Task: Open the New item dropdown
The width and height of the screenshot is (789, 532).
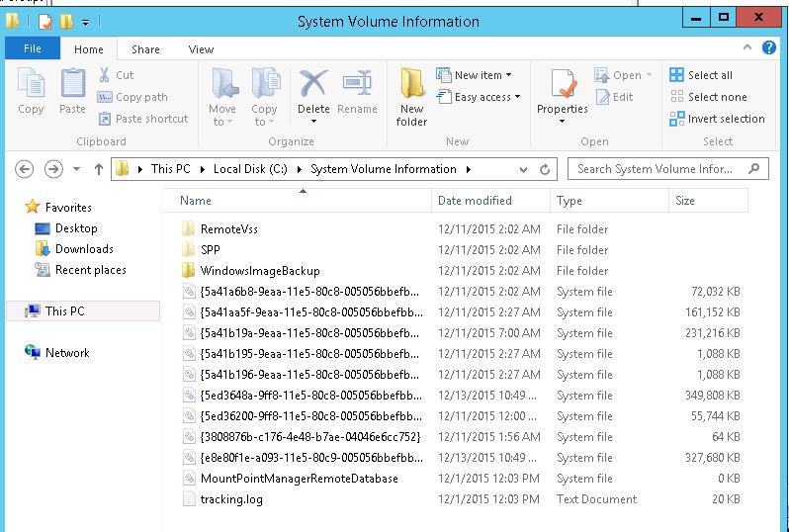Action: point(474,75)
